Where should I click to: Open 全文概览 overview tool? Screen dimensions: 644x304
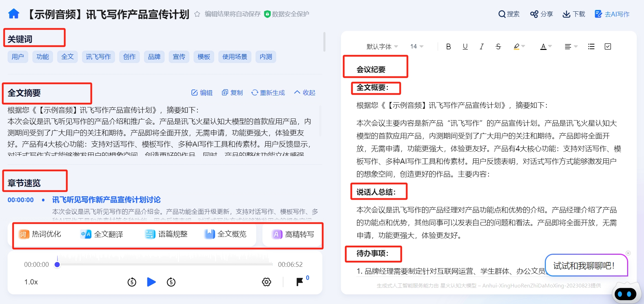click(226, 234)
